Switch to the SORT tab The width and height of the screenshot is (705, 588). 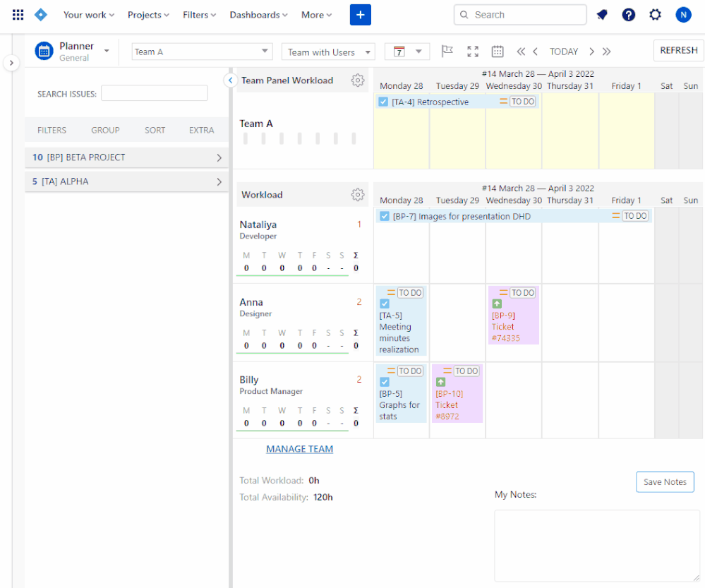[155, 130]
